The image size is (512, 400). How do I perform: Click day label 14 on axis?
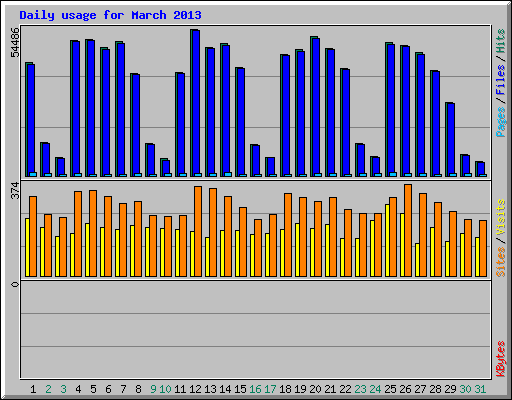(x=225, y=389)
